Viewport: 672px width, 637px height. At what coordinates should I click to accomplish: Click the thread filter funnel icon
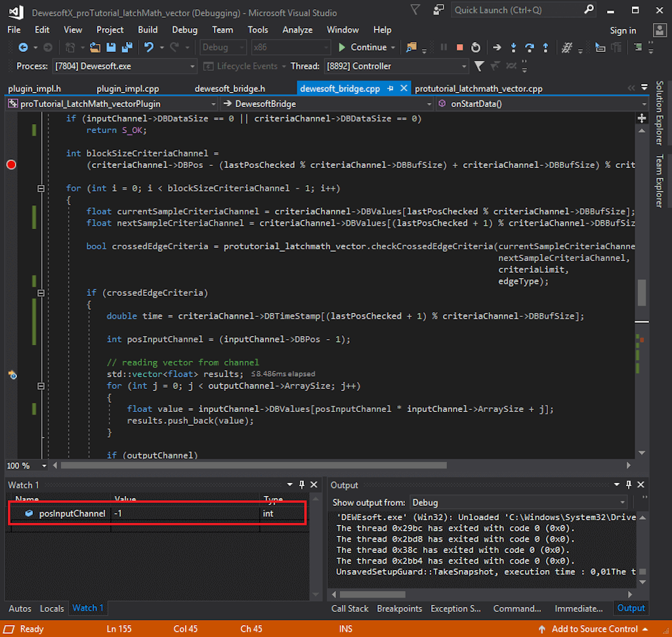click(x=479, y=66)
